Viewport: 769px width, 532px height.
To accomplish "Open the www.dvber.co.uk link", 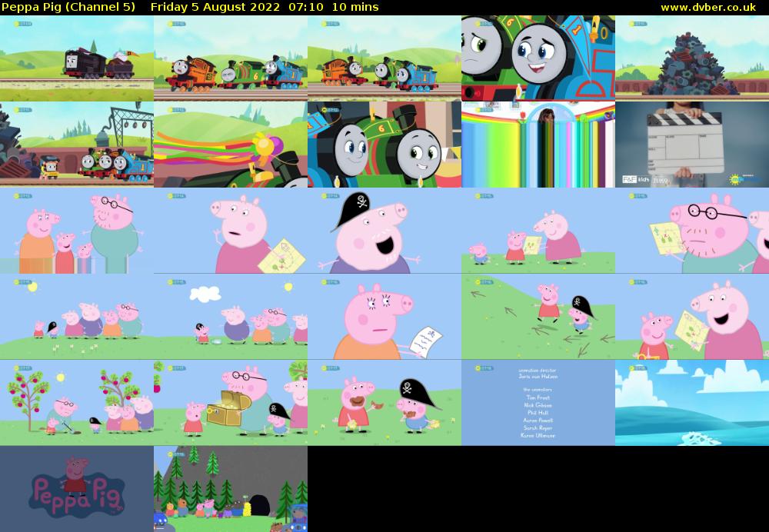I will 708,8.
